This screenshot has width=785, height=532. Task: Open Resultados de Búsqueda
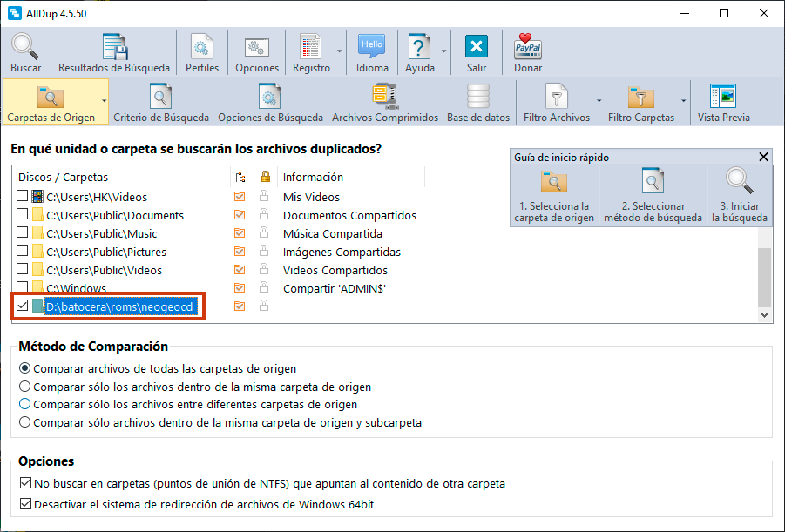point(113,52)
